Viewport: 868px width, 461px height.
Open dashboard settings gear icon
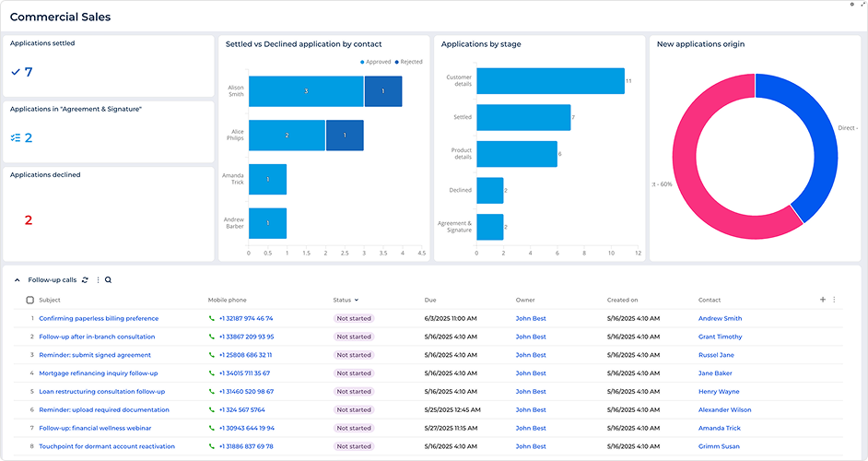851,5
